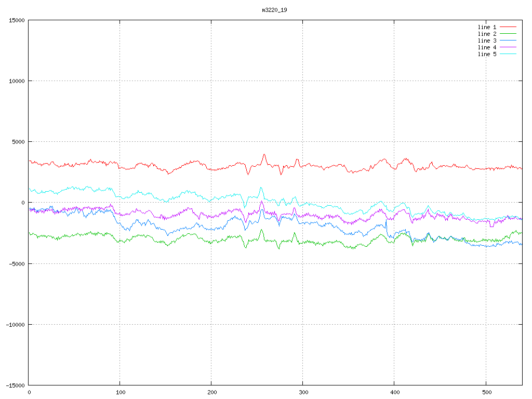The width and height of the screenshot is (532, 399).
Task: Click the -15000 y-axis label
Action: 16,385
